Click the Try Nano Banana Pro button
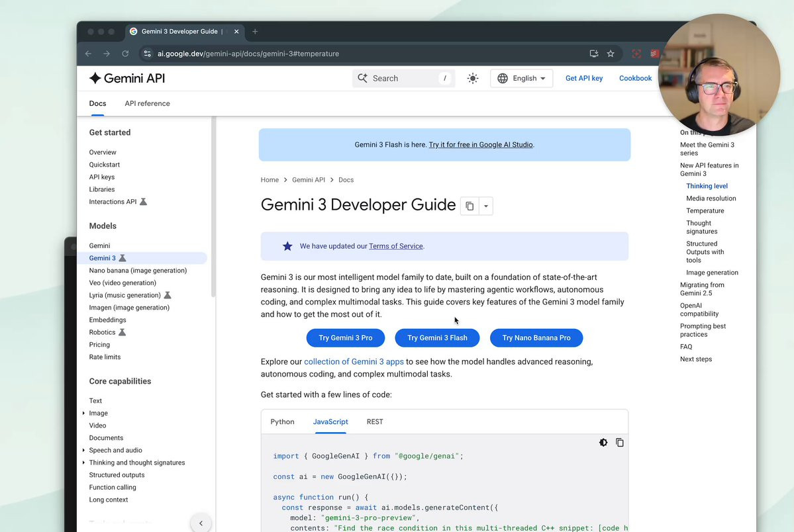The height and width of the screenshot is (532, 794). tap(536, 337)
